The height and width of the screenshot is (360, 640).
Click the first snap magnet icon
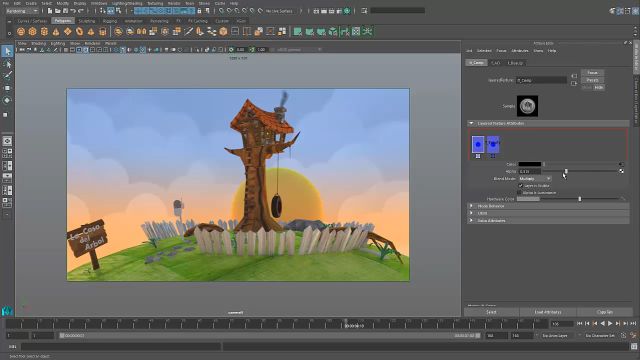pyautogui.click(x=222, y=11)
